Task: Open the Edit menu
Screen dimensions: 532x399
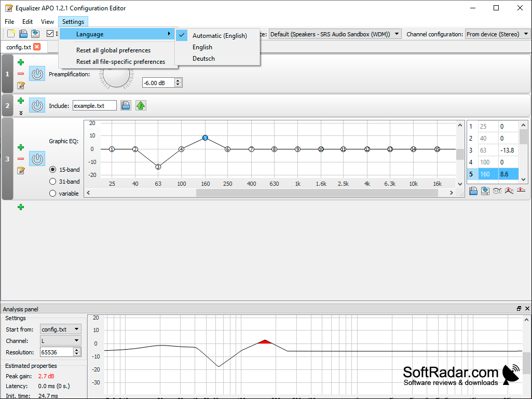Action: 28,21
